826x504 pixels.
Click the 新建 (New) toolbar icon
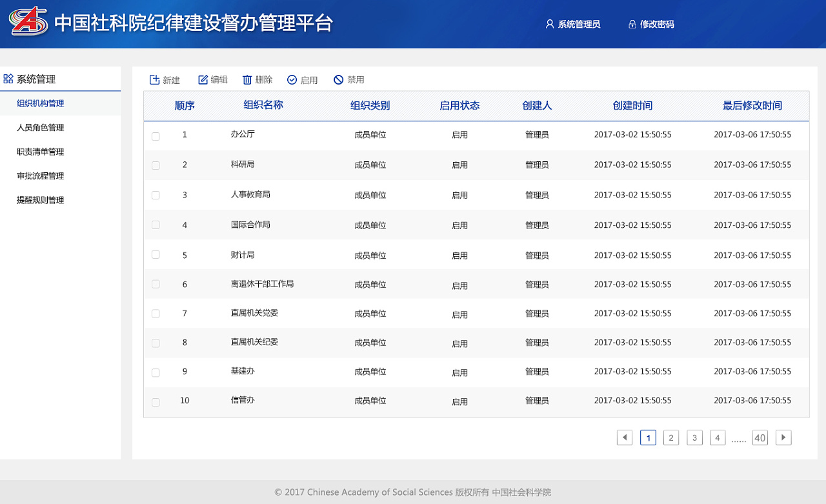tap(154, 79)
